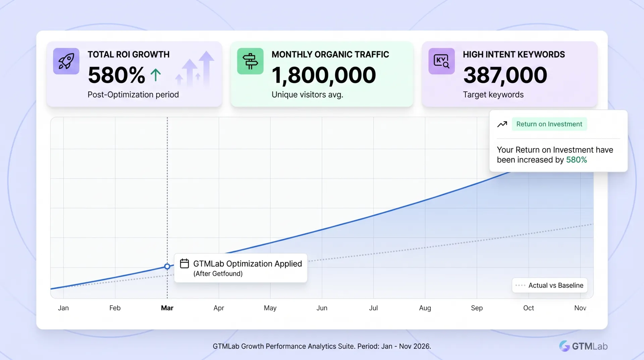This screenshot has height=360, width=644.
Task: Select the Aug axis label
Action: pos(425,308)
